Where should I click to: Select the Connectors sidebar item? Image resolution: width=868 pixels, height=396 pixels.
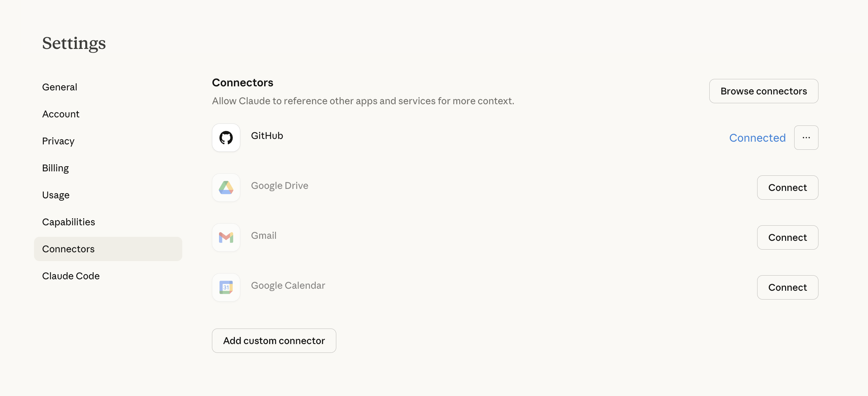(x=68, y=249)
